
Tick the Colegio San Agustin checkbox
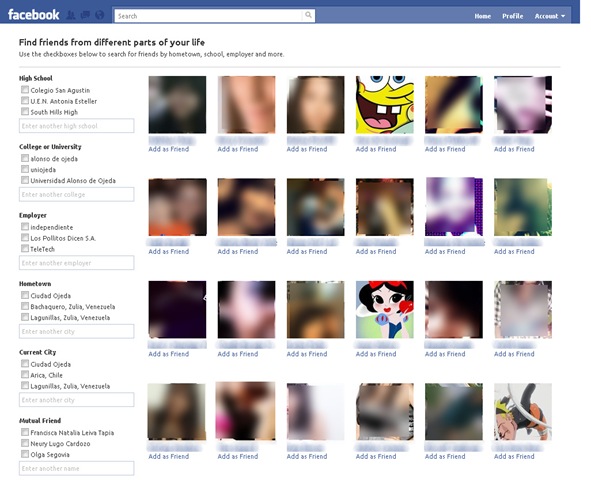click(25, 90)
